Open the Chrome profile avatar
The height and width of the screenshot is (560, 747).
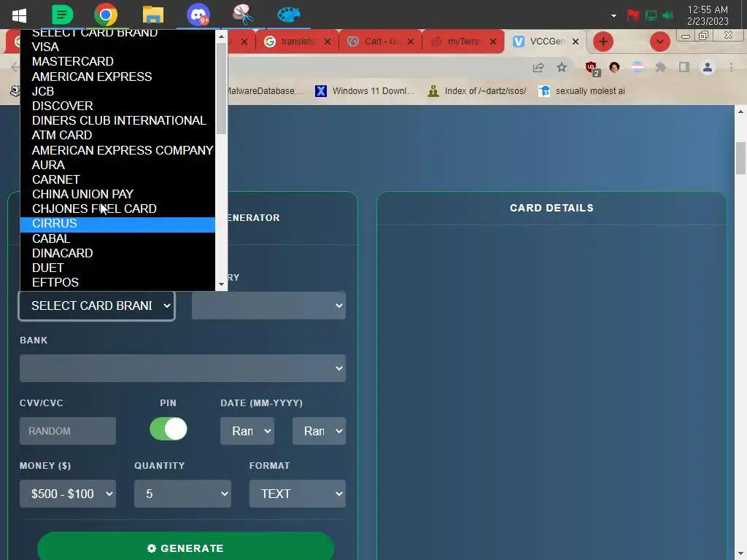708,68
